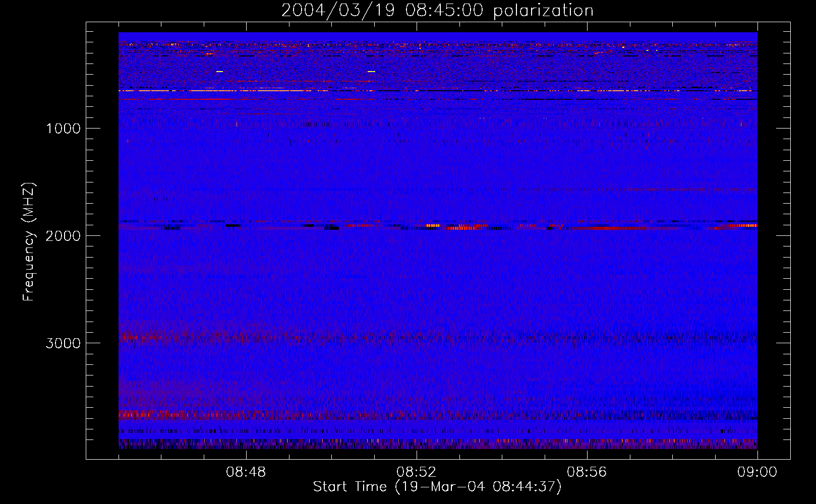Click the plot title '2004/03/19 08:45:00 polarization'
Image resolution: width=816 pixels, height=504 pixels.
click(437, 11)
